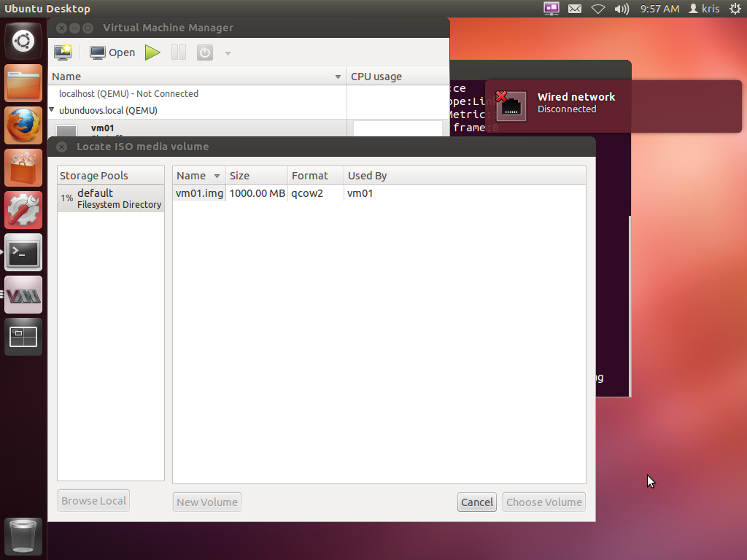Pause the virtual machine
Viewport: 747px width, 560px height.
(x=179, y=52)
